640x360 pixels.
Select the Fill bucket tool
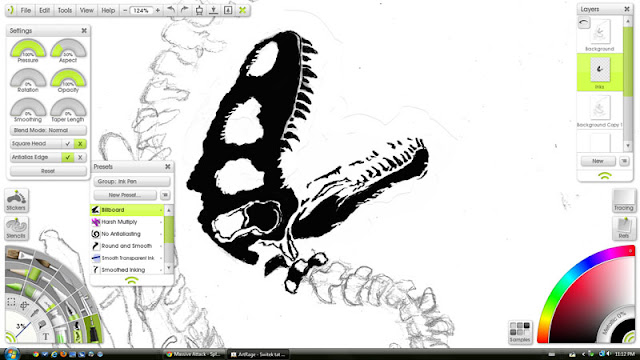coord(42,324)
